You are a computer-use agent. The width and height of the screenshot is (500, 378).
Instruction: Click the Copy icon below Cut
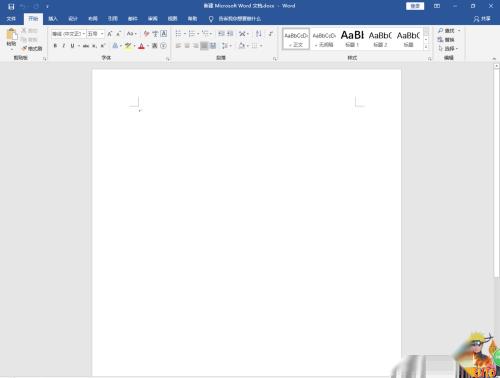(24, 40)
